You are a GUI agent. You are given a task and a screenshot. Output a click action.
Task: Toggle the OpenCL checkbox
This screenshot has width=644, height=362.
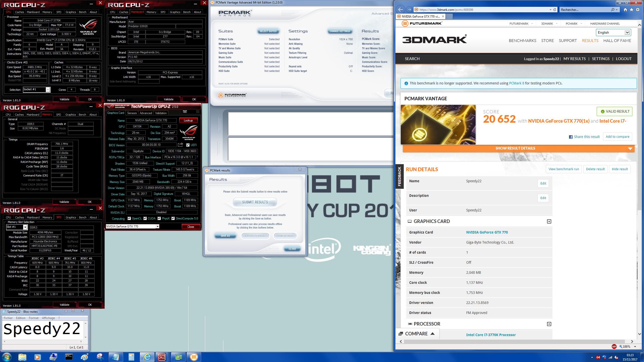(129, 218)
